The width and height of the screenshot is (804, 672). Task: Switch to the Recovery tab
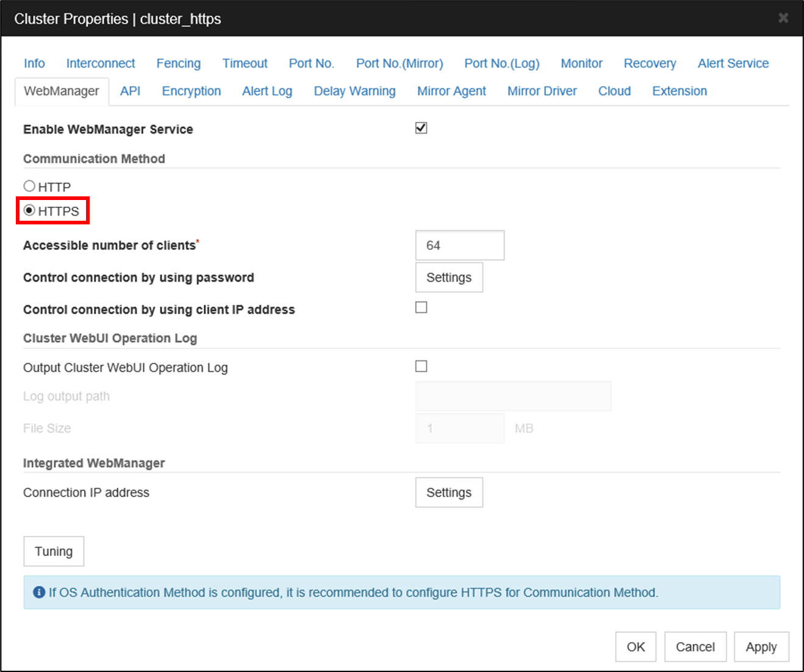650,63
